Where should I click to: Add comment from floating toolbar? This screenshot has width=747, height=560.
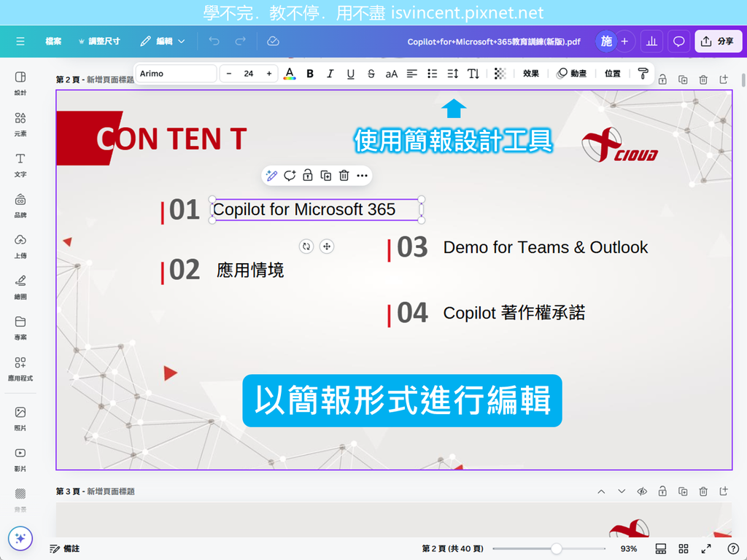(290, 176)
